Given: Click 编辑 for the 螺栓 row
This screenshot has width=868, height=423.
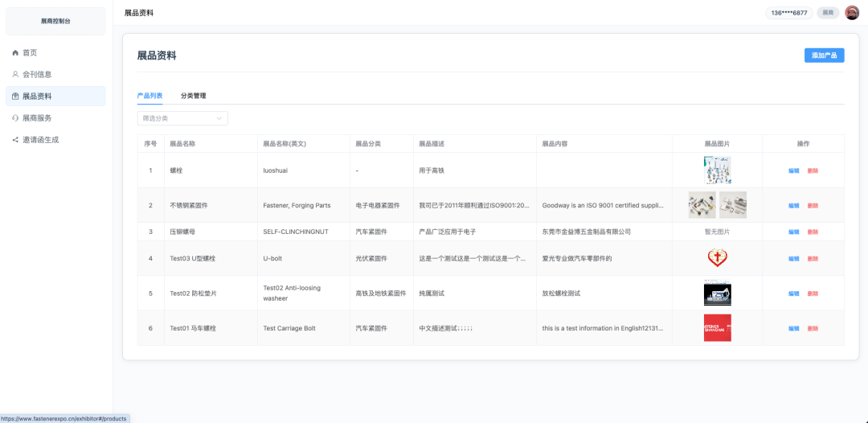Looking at the screenshot, I should click(793, 170).
